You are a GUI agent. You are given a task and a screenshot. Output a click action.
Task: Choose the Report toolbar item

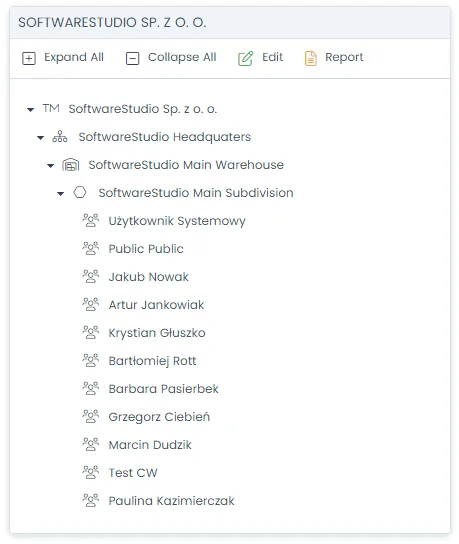coord(344,58)
